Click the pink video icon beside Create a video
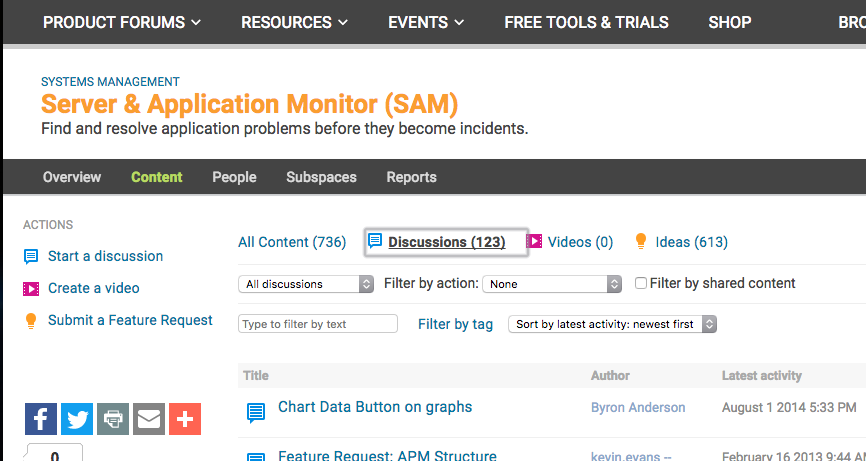Viewport: 866px width, 461px height. pyautogui.click(x=31, y=289)
